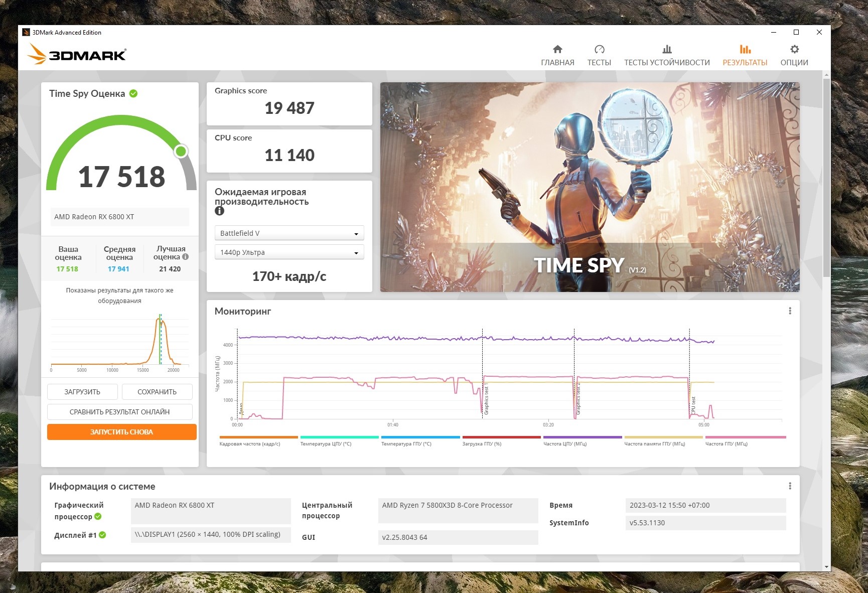The height and width of the screenshot is (593, 868).
Task: Click the orange results chart icon
Action: [x=745, y=49]
